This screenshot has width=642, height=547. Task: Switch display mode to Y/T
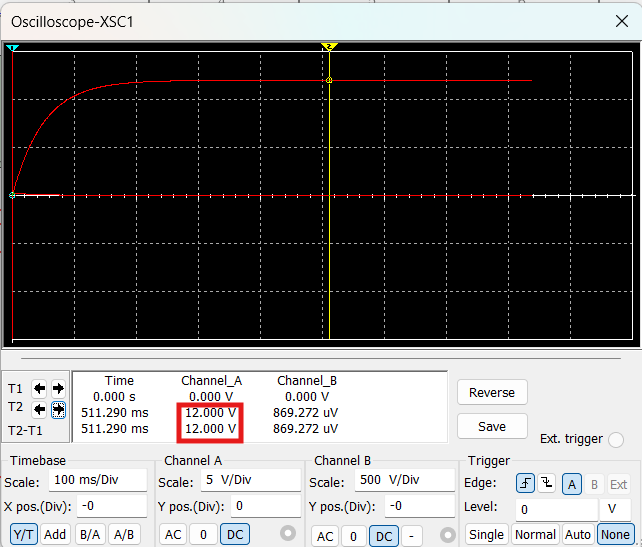tap(25, 535)
